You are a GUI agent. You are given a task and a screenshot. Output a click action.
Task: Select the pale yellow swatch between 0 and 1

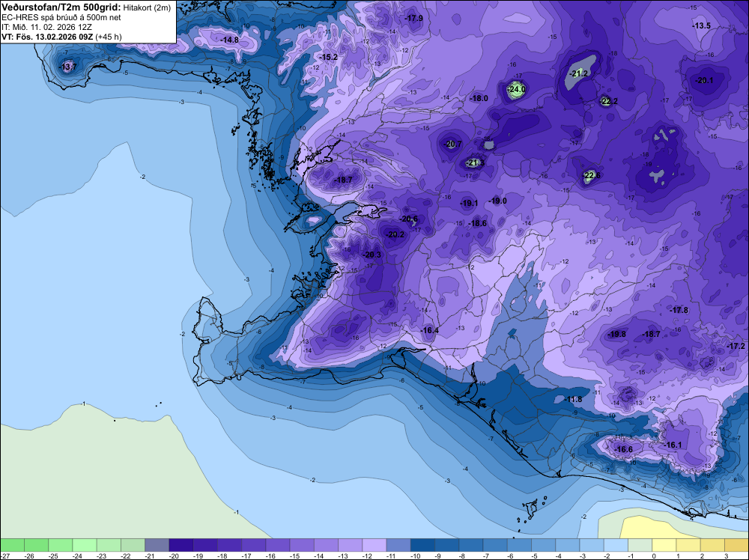(664, 545)
